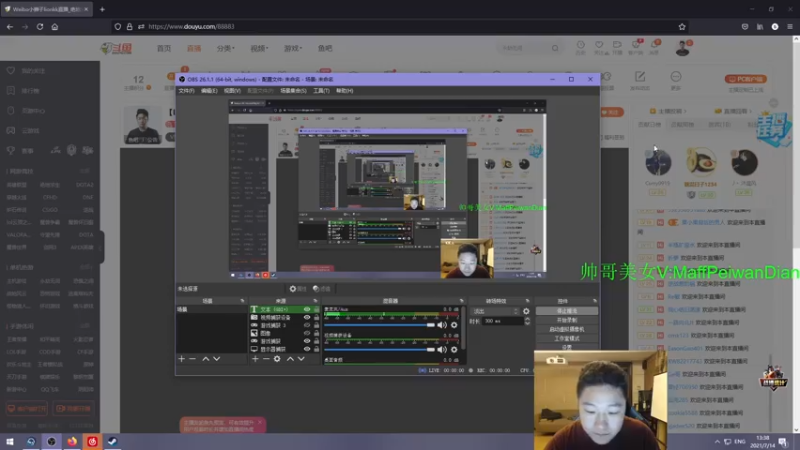This screenshot has height=450, width=800.
Task: Bookmark this page with the star icon
Action: (682, 27)
